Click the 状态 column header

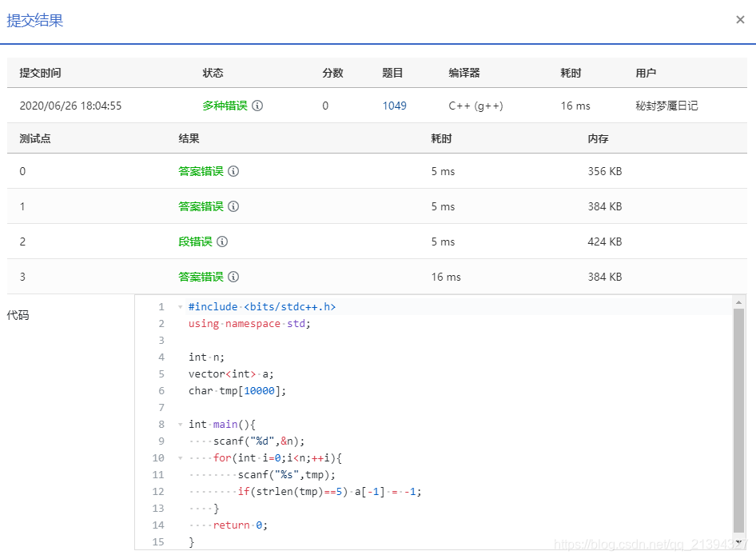(x=213, y=73)
